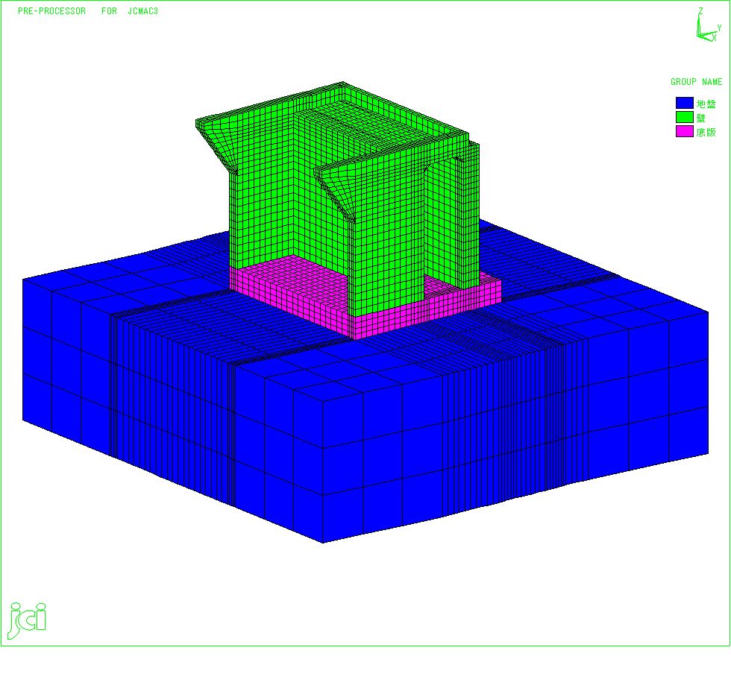Click the "GROUP NAME" legend heading

[696, 81]
